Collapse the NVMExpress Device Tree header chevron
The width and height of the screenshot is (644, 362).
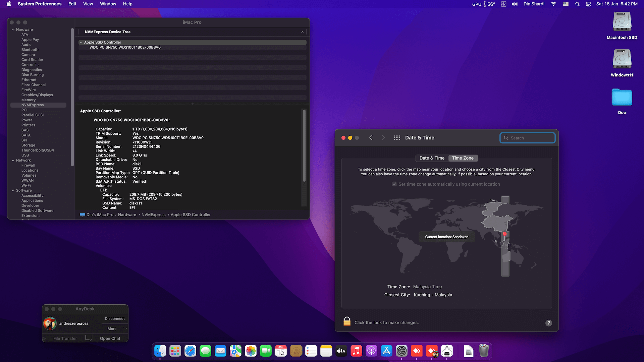click(302, 32)
